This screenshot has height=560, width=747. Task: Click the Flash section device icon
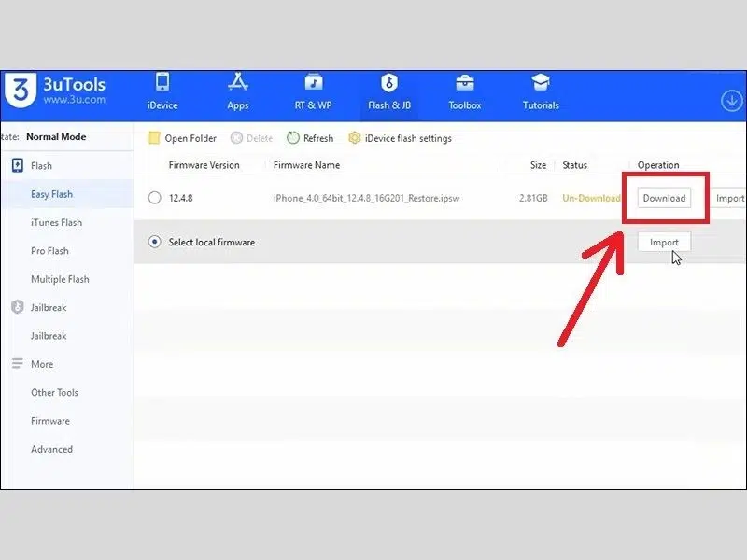pyautogui.click(x=18, y=166)
